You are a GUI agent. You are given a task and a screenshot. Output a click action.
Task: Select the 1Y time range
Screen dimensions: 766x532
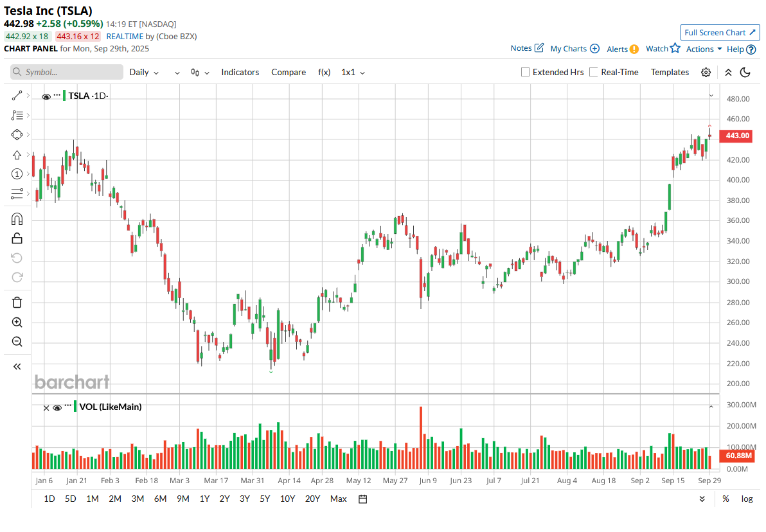point(204,499)
